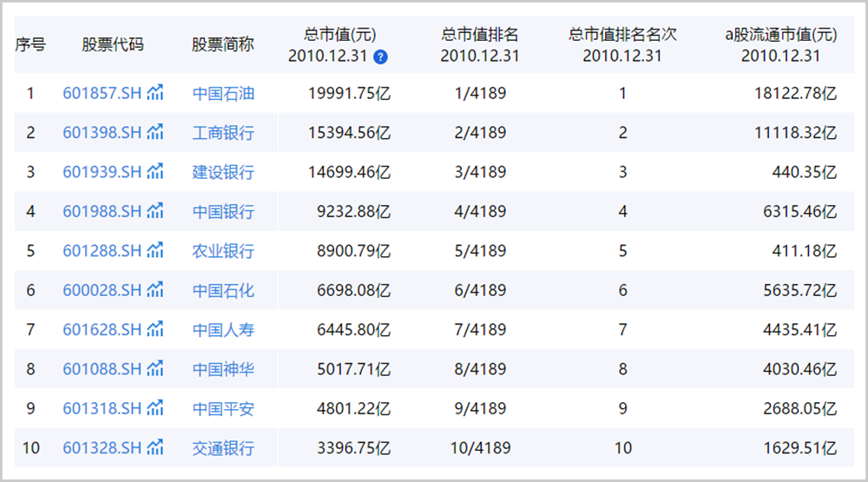Open chart icon next to 601328.SH

tap(155, 446)
